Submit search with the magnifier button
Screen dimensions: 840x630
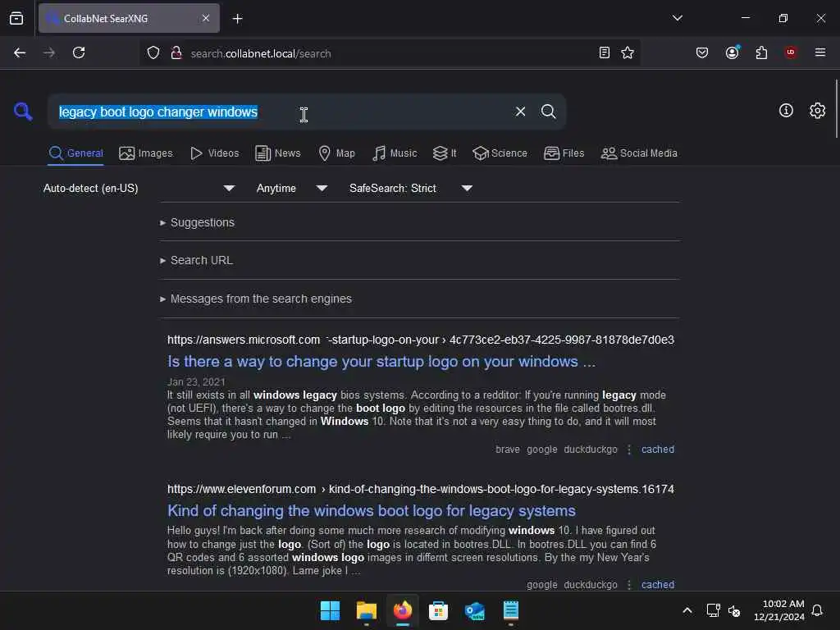click(x=548, y=112)
